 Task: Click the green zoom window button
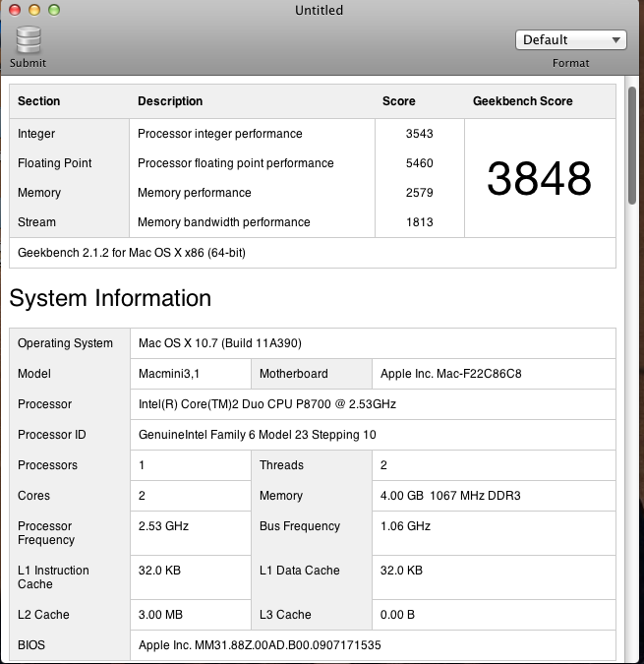coord(54,10)
